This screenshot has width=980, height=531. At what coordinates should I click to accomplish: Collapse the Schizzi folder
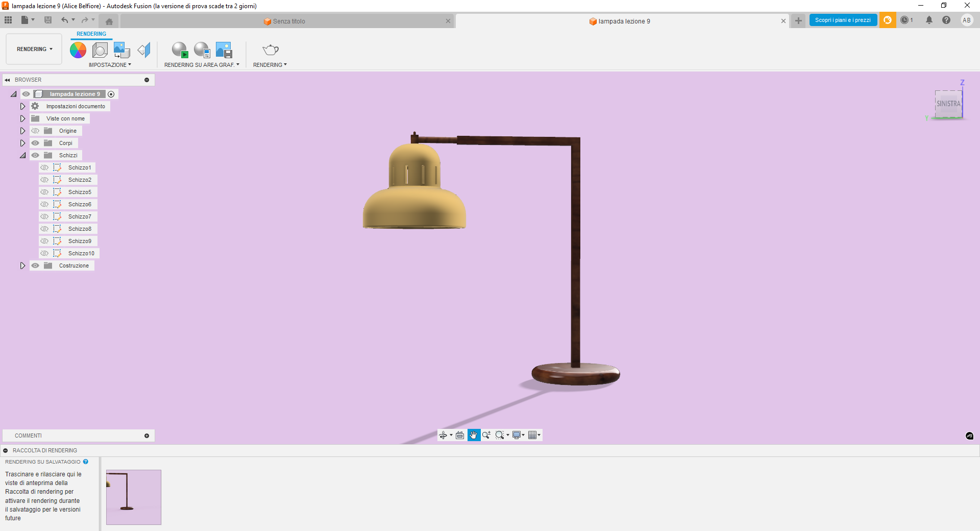(x=22, y=155)
